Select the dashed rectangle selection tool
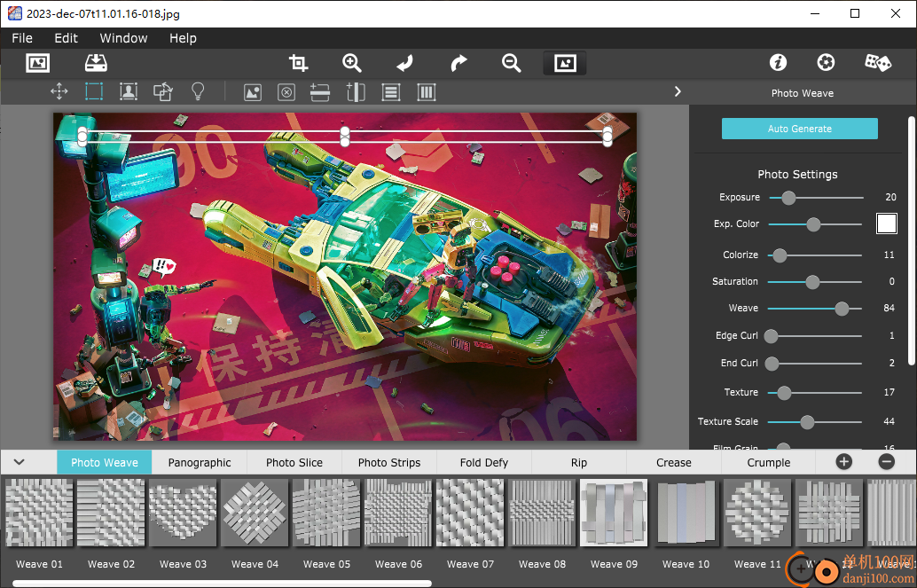The width and height of the screenshot is (917, 588). point(94,92)
